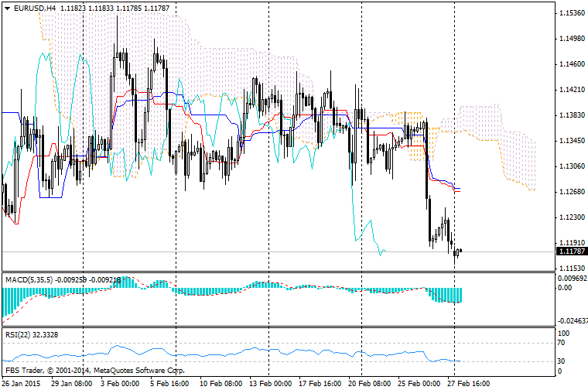Click the FBS Trader MetaQuotes copyright text
Viewport: 588px width, 390px height.
pos(95,371)
